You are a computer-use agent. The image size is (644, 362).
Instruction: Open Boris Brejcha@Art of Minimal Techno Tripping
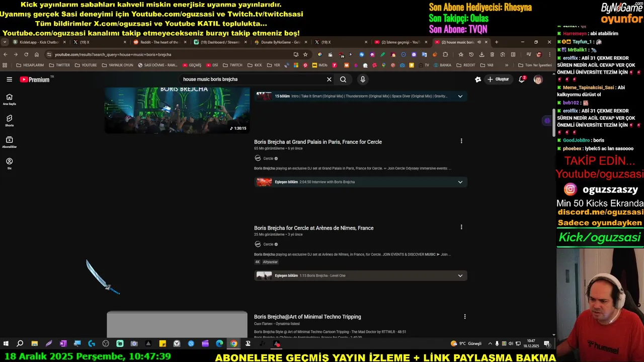point(307,317)
